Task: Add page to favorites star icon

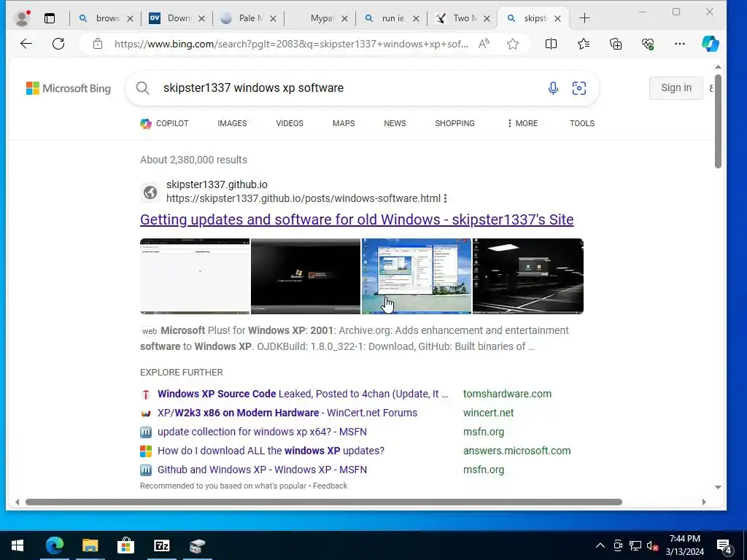Action: [513, 44]
